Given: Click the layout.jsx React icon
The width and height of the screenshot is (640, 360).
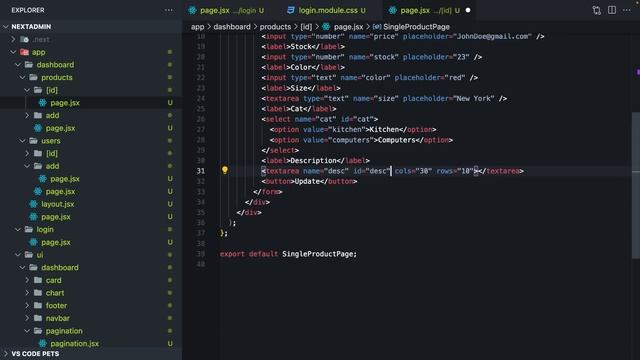Looking at the screenshot, I should tap(33, 204).
